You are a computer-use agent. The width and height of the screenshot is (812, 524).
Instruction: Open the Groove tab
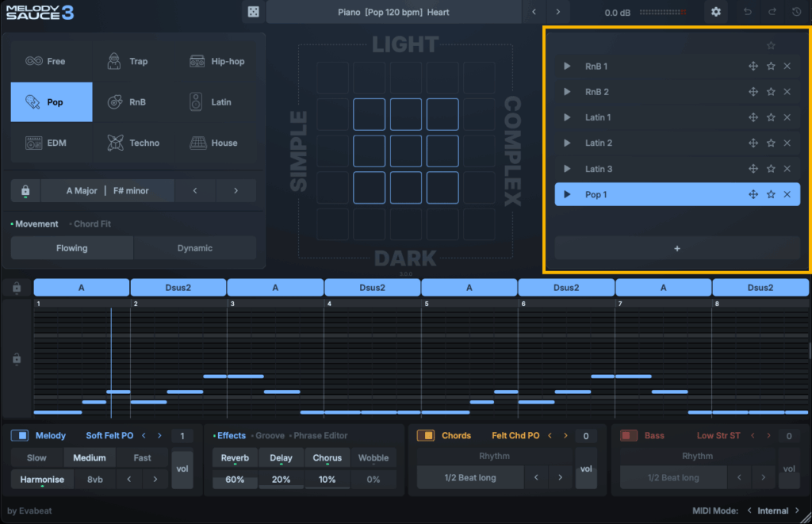click(270, 435)
